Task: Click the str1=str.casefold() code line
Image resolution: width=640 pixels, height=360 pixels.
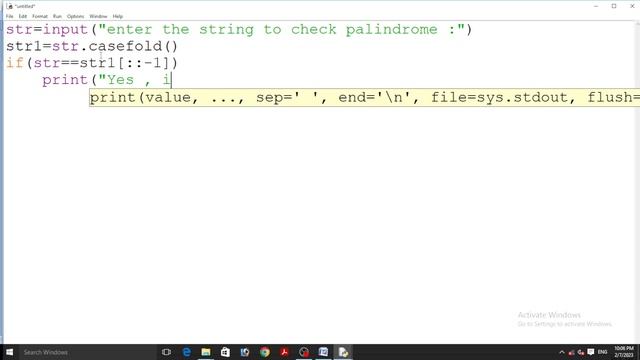Action: [92, 46]
